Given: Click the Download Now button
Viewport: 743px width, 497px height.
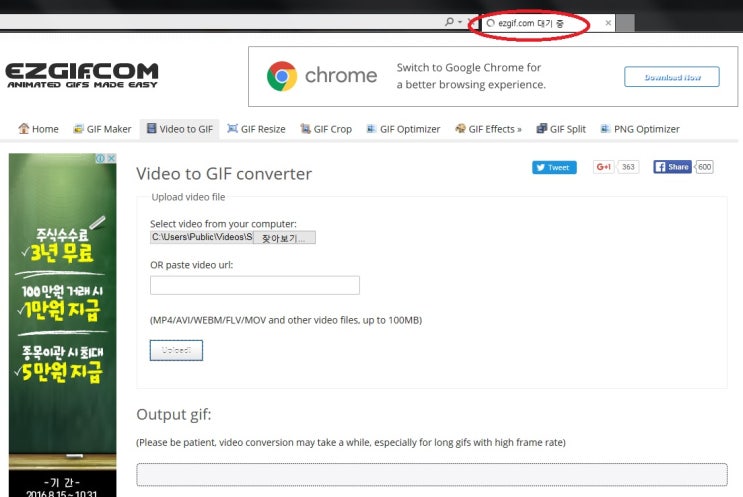Looking at the screenshot, I should coord(672,77).
